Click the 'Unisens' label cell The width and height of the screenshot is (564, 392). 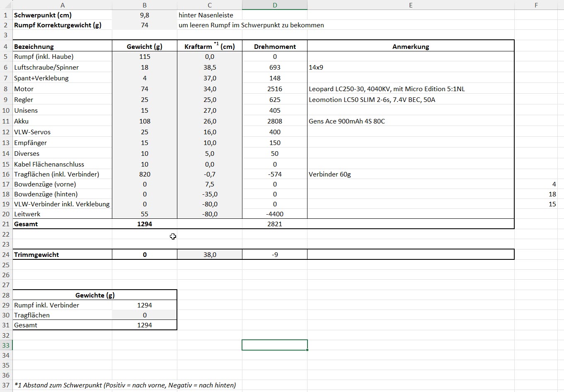tap(62, 110)
